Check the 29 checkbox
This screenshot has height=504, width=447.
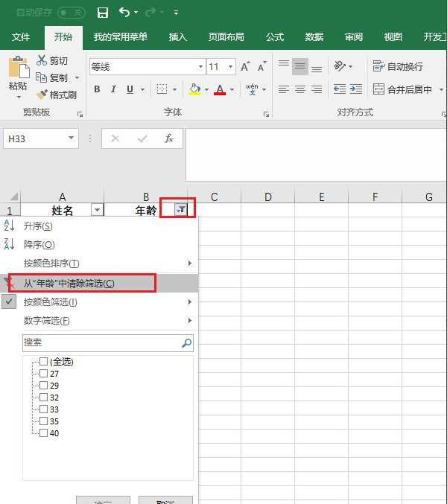[x=43, y=385]
